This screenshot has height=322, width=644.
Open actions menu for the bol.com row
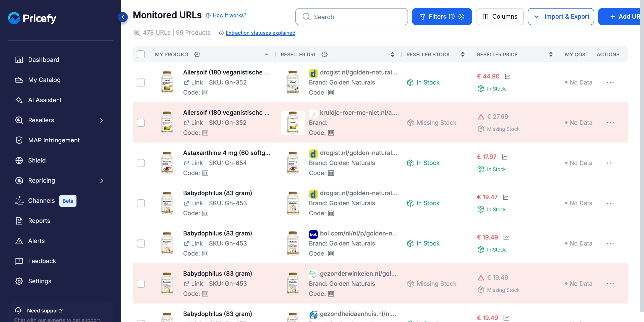click(610, 244)
